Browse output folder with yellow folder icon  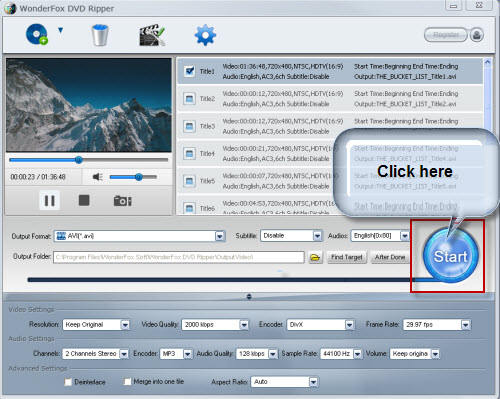[315, 257]
